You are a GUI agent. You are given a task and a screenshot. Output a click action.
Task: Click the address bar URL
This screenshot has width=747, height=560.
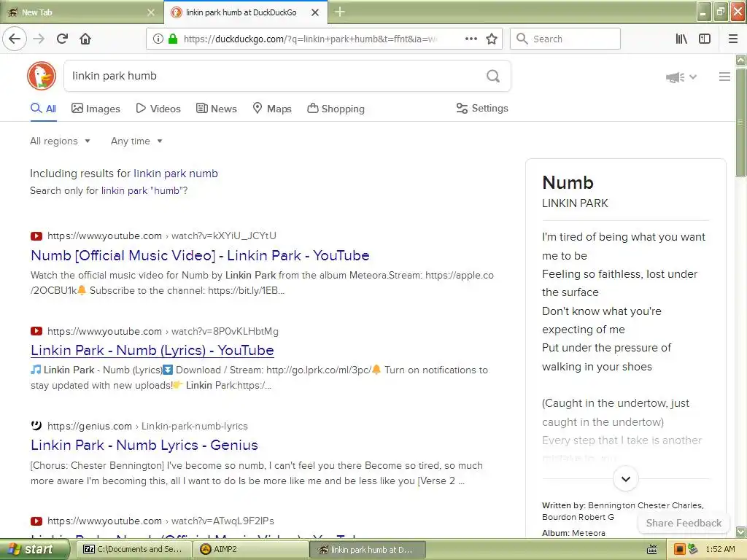[309, 39]
